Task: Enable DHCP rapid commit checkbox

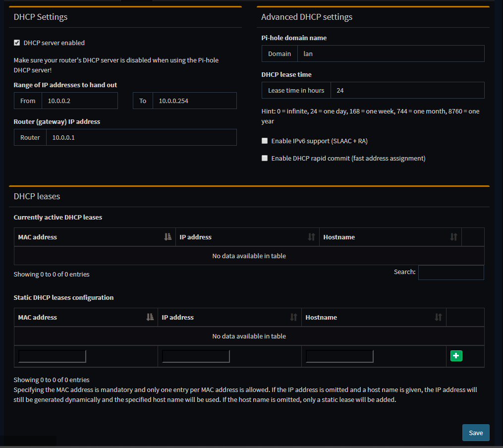Action: 265,159
